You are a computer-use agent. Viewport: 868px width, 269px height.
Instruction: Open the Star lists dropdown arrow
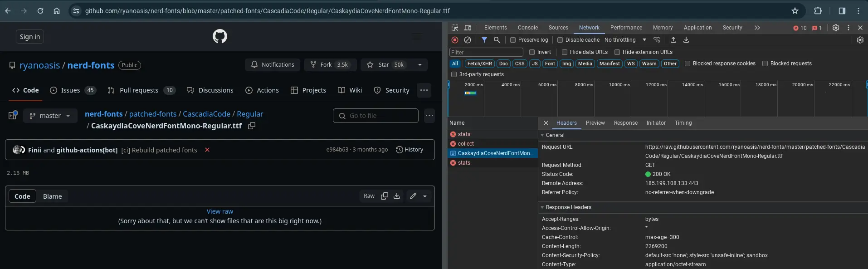(420, 65)
